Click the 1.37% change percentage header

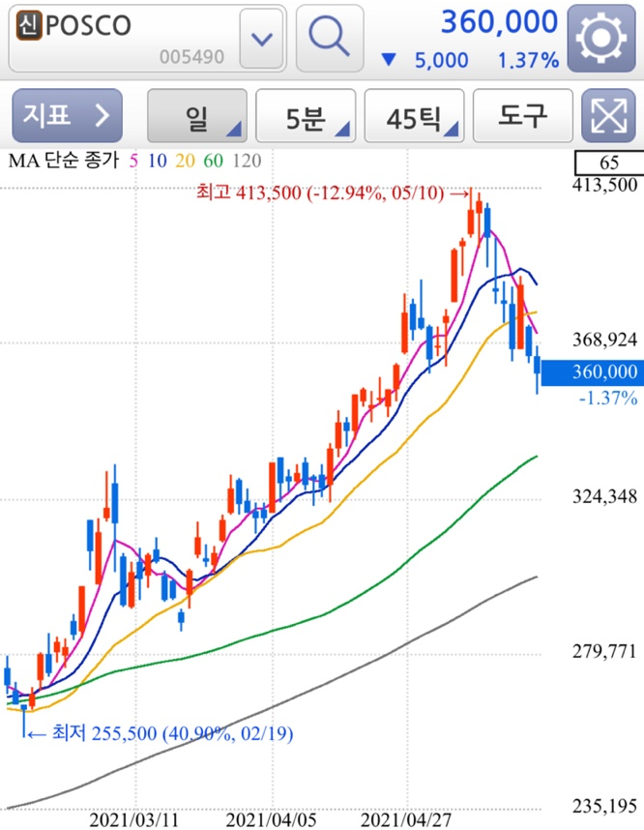point(528,61)
